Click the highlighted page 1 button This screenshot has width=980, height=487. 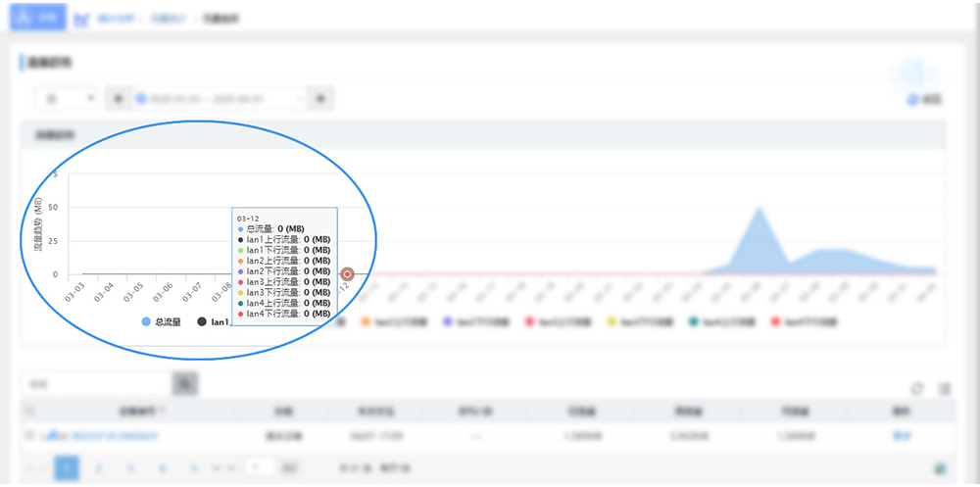click(67, 468)
